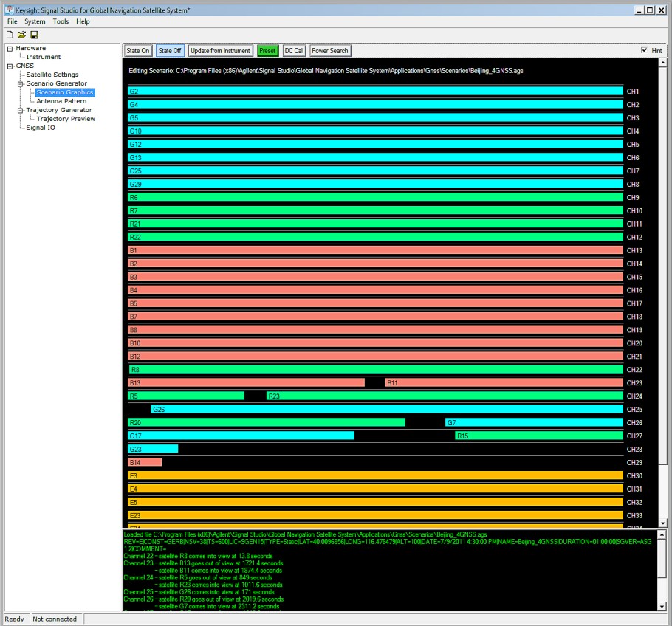The height and width of the screenshot is (626, 672).
Task: Click the E23 satellite bar on CH33
Action: click(375, 515)
